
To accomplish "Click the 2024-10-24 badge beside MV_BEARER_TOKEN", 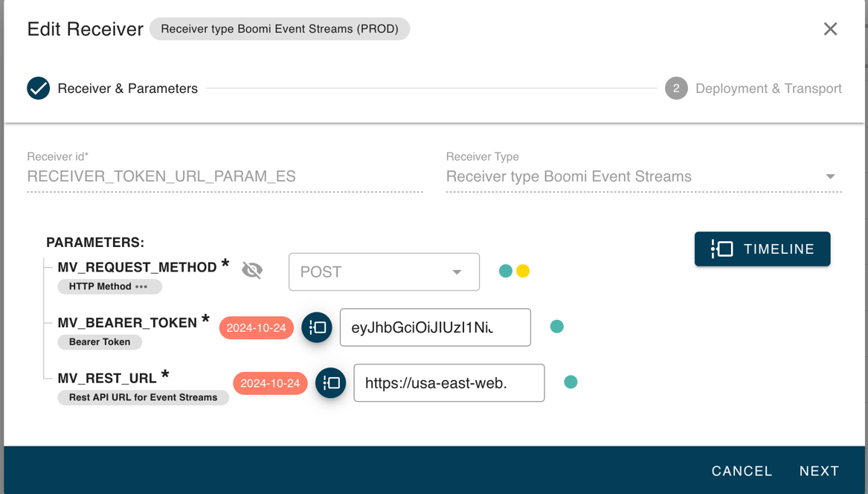I will (256, 327).
